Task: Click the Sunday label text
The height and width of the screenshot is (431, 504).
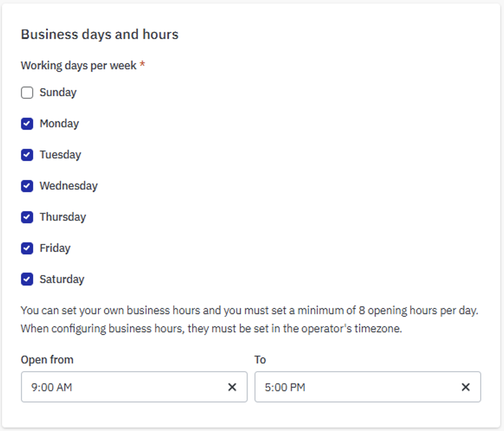Action: point(58,92)
